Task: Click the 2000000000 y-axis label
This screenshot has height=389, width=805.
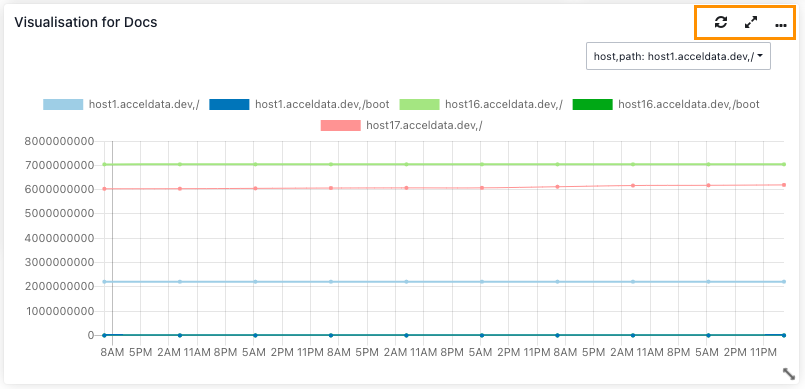Action: [x=59, y=286]
